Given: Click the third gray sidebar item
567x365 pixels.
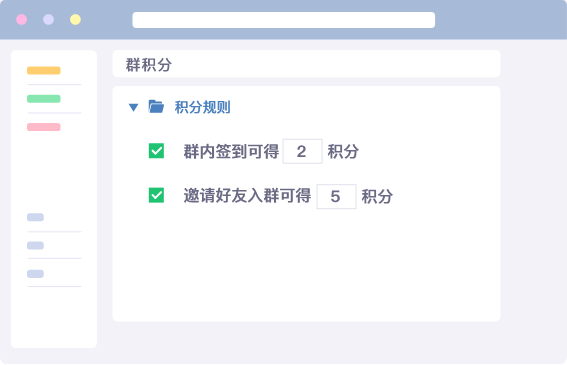Looking at the screenshot, I should coord(35,274).
